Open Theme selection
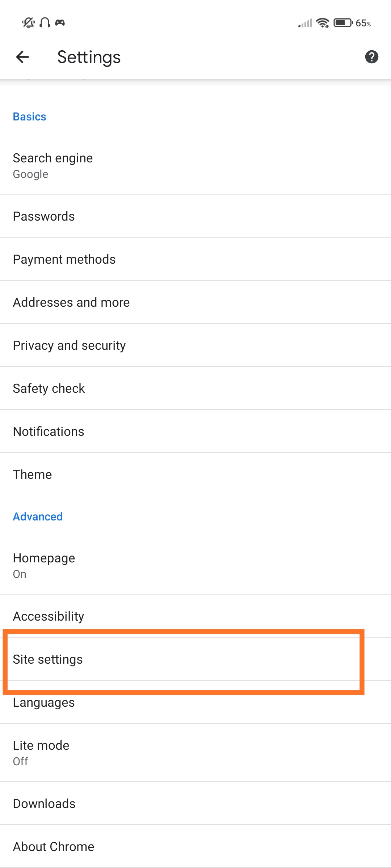391x868 pixels. pyautogui.click(x=195, y=474)
